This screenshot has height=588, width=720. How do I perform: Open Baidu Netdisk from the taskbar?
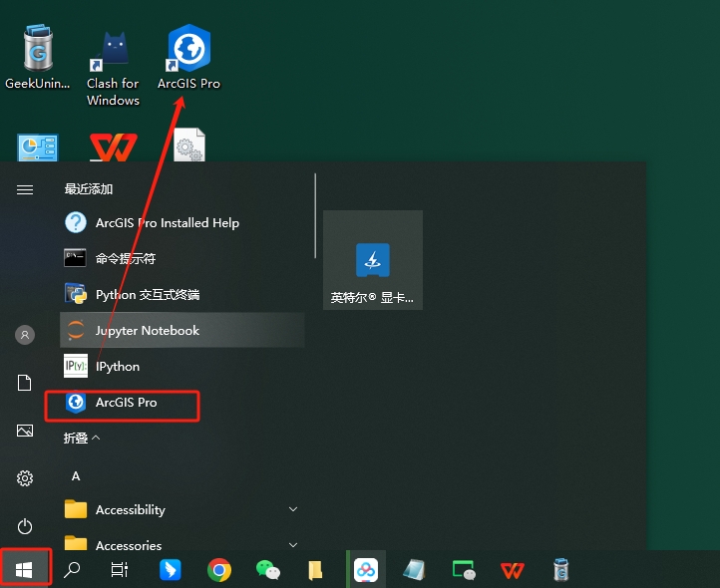coord(366,570)
